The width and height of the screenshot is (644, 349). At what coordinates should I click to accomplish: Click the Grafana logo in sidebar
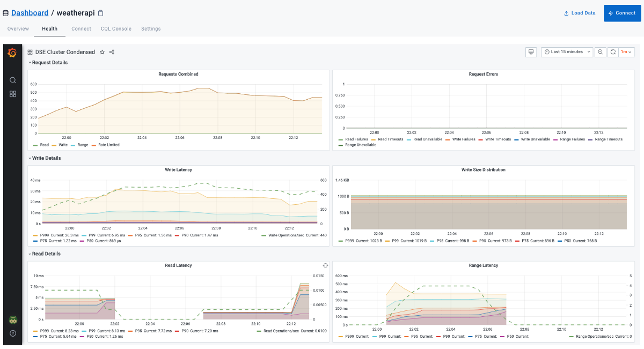pos(12,53)
